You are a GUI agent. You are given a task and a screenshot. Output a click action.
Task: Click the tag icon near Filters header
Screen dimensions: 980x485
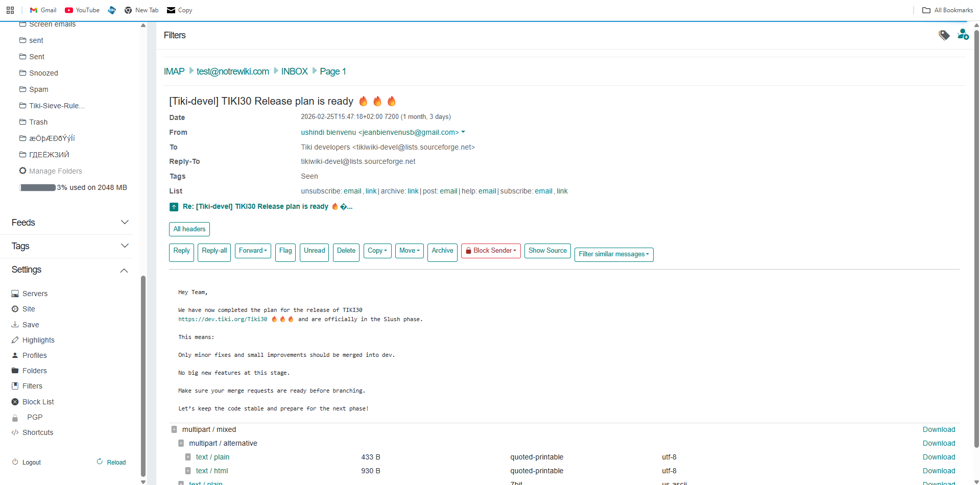tap(944, 35)
